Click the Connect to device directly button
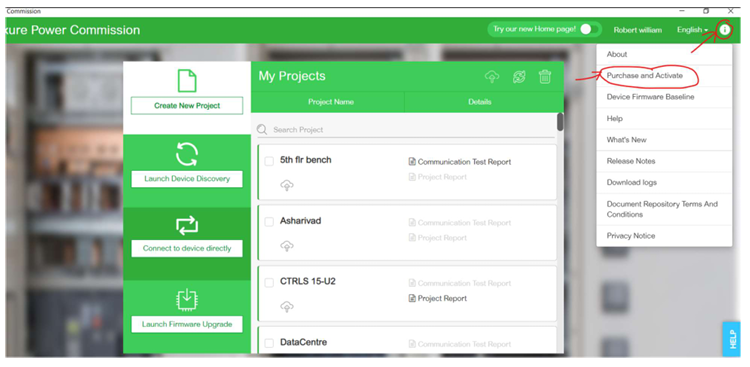The image size is (750, 367). (x=187, y=248)
